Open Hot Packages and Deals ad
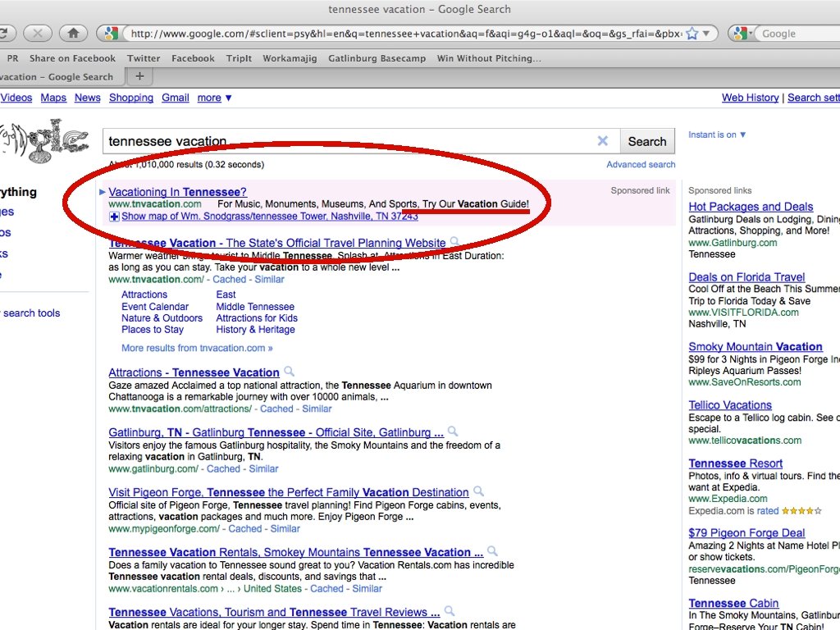Viewport: 840px width, 630px height. 751,207
